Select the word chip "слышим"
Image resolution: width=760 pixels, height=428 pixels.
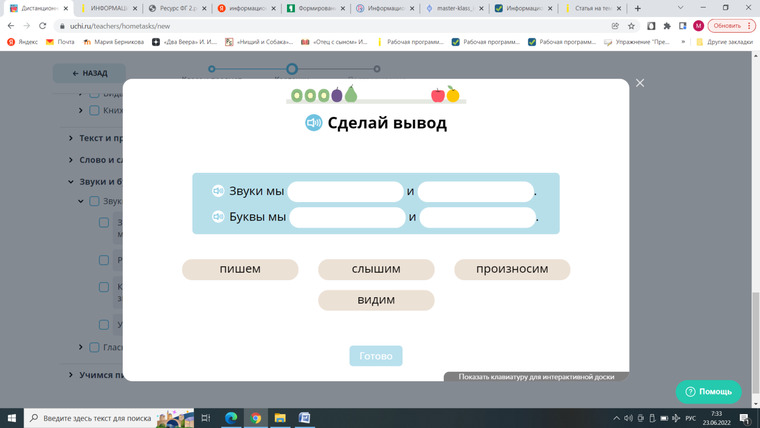pos(376,269)
